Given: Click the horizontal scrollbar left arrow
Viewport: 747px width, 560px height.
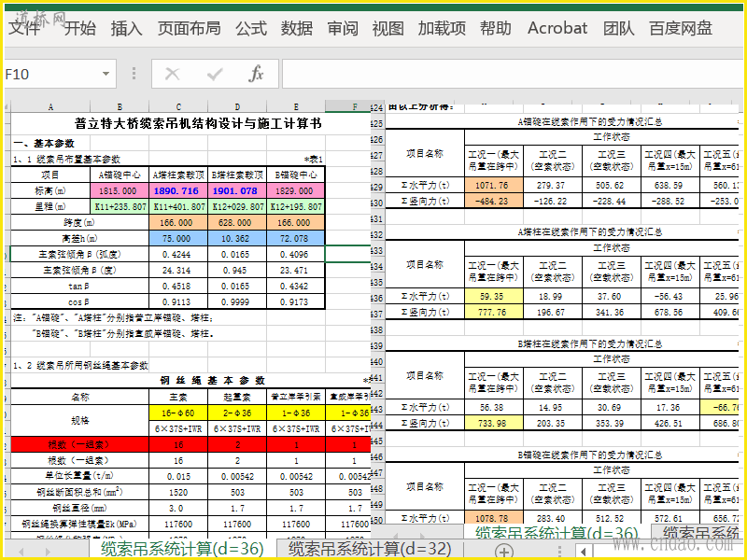Looking at the screenshot, I should pyautogui.click(x=583, y=552).
